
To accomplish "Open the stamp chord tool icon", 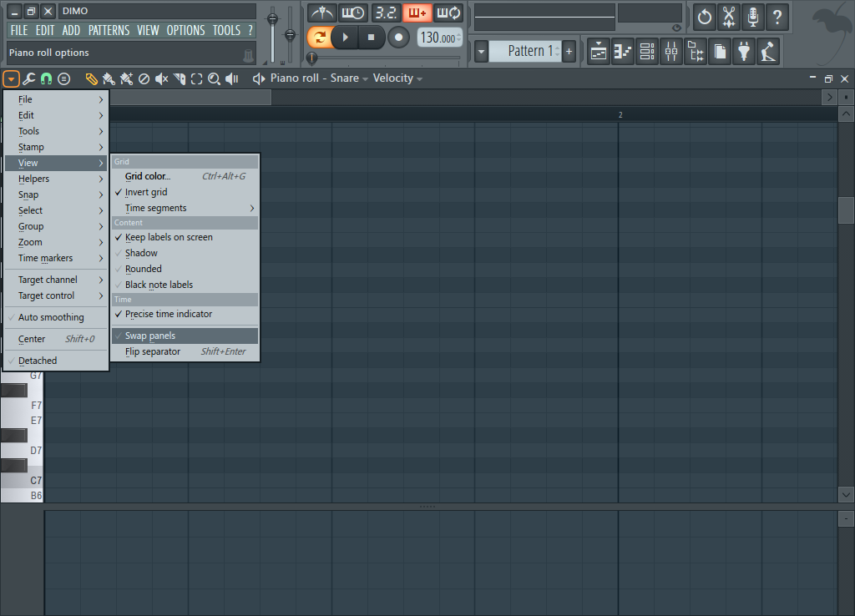I will coord(63,79).
